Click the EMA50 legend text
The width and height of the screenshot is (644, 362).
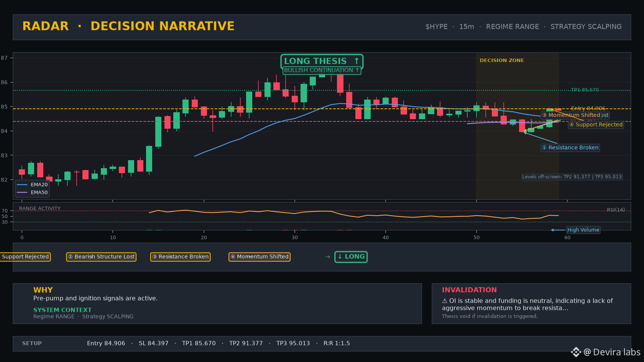pyautogui.click(x=39, y=192)
